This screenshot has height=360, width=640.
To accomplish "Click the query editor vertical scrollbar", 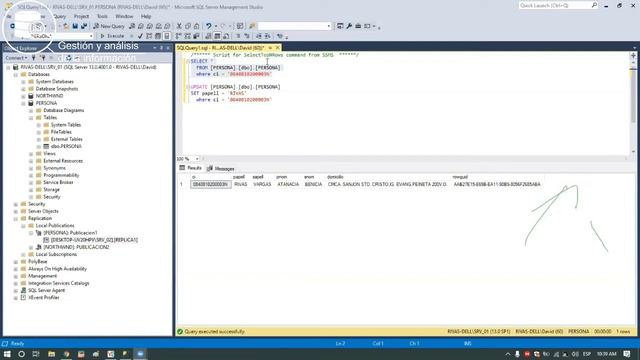I will click(633, 106).
